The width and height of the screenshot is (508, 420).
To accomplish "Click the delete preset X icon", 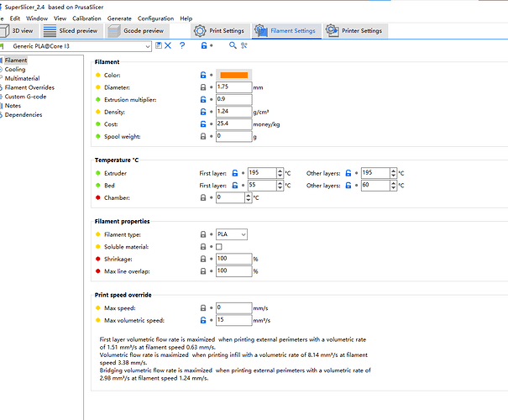I will 169,45.
